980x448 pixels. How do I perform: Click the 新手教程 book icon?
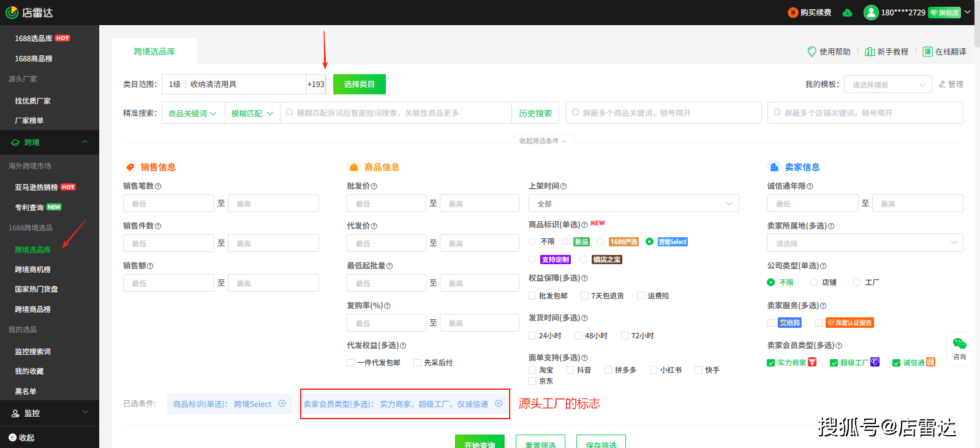click(x=869, y=51)
